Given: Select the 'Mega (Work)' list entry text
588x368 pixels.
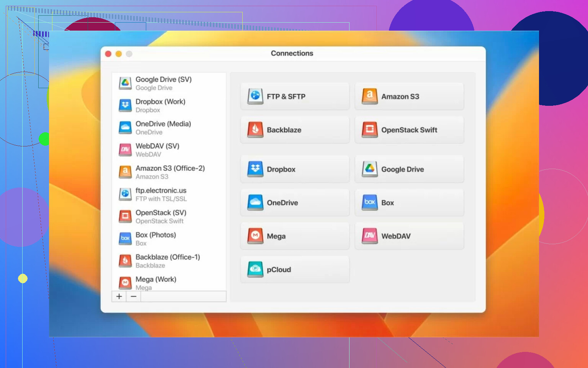Looking at the screenshot, I should click(x=156, y=279).
